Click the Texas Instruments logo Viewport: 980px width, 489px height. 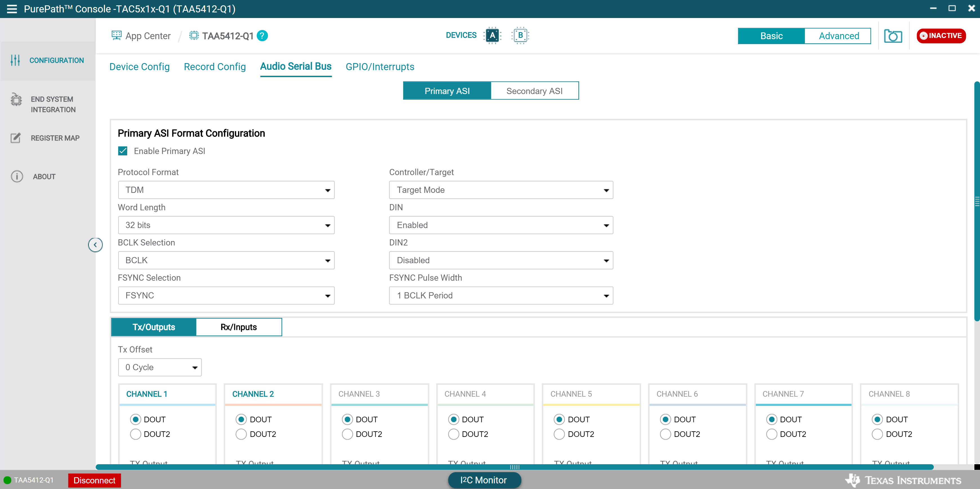(x=903, y=480)
